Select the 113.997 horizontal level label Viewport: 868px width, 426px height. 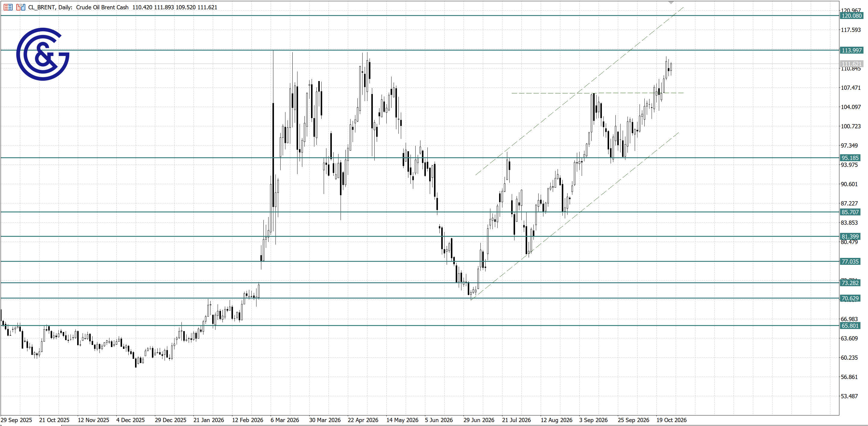[x=851, y=50]
